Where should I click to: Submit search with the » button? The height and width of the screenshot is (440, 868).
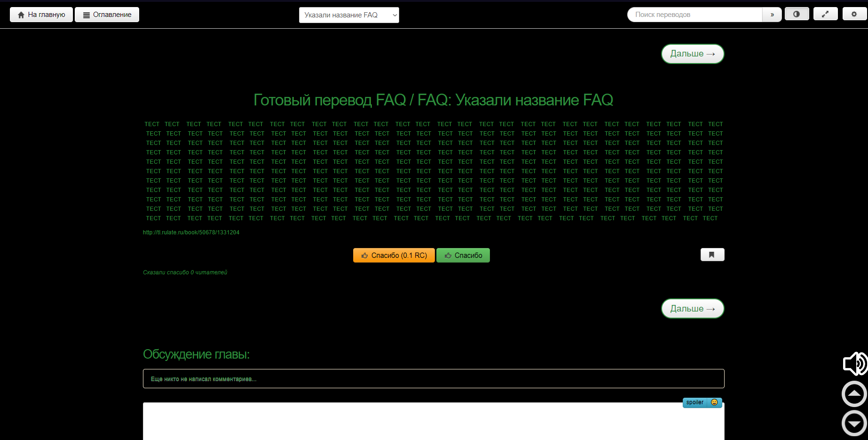772,15
